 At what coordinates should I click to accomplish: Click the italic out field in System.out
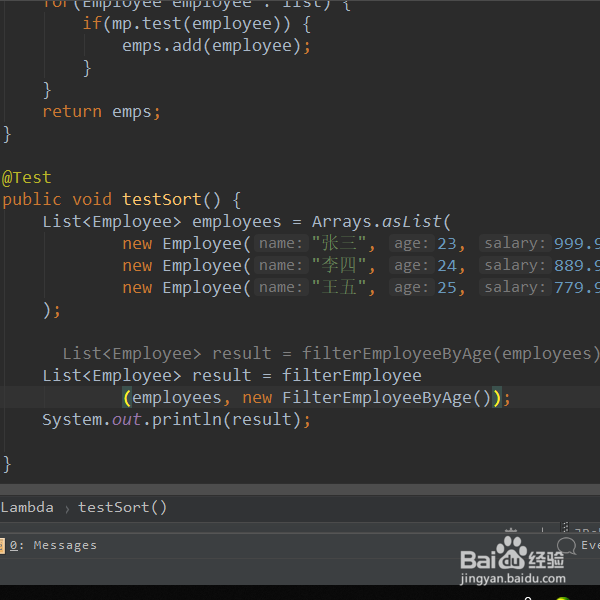click(127, 420)
